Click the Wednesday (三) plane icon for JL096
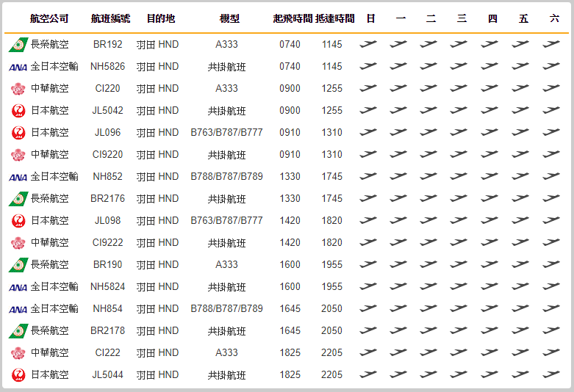 pyautogui.click(x=459, y=132)
